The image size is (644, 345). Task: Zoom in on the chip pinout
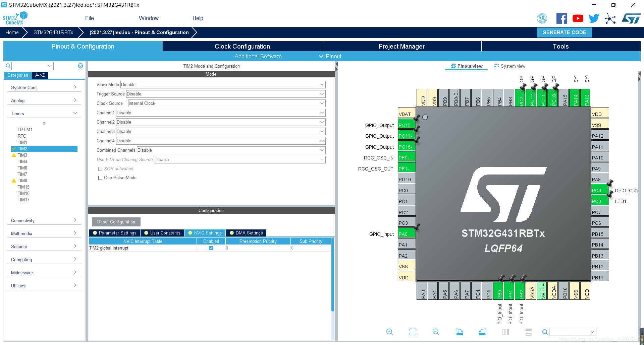pyautogui.click(x=389, y=332)
